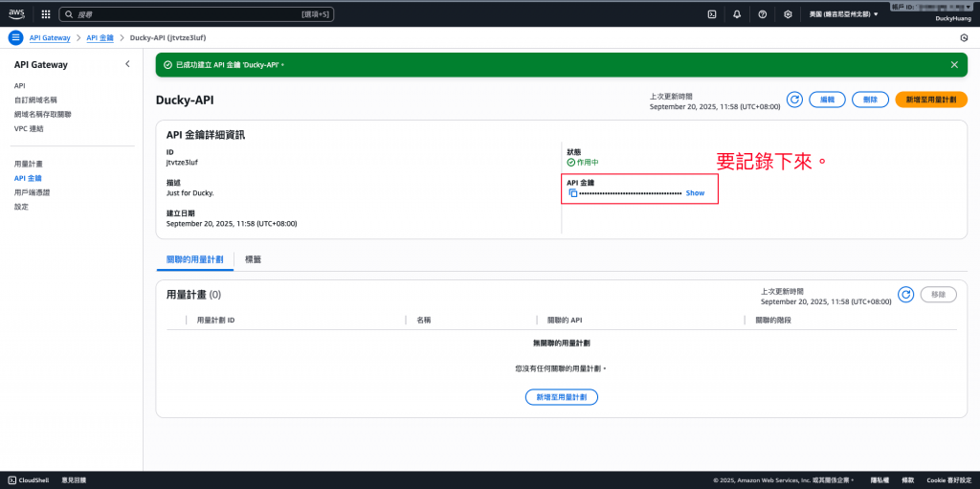Click orange 新增至用量計劃 button

coord(931,100)
